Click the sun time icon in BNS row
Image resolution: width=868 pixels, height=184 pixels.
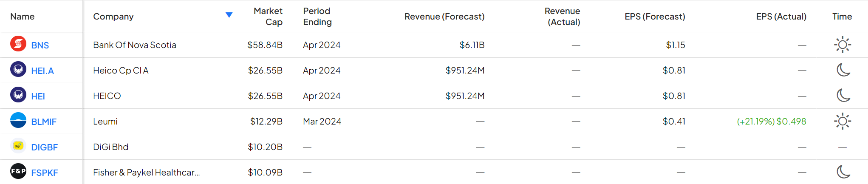[843, 45]
